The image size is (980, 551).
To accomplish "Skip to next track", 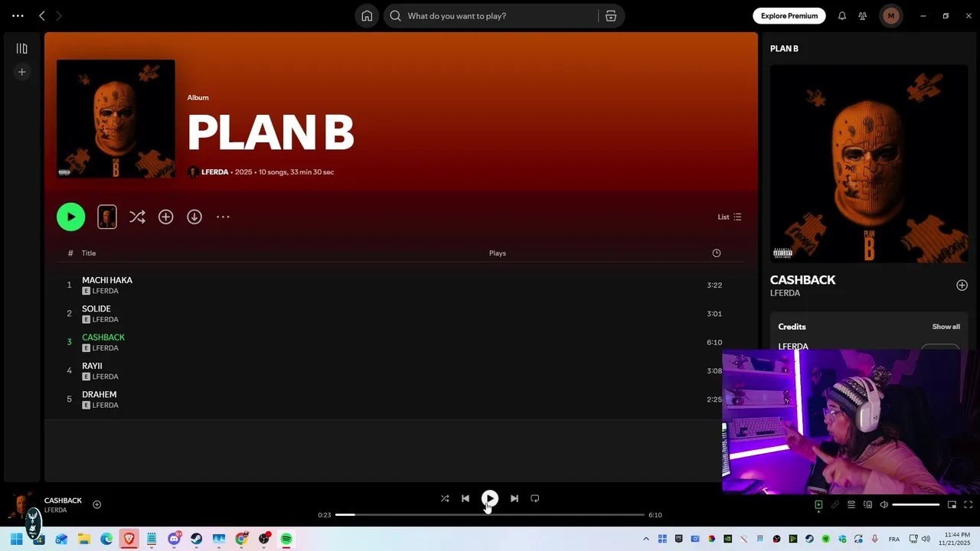I will coord(514,498).
